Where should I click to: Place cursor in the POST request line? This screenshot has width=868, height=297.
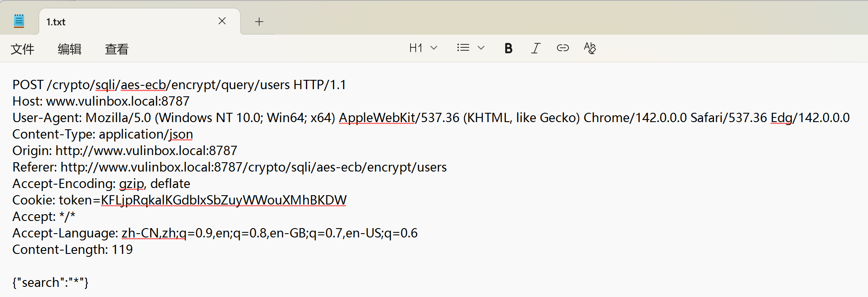click(179, 84)
